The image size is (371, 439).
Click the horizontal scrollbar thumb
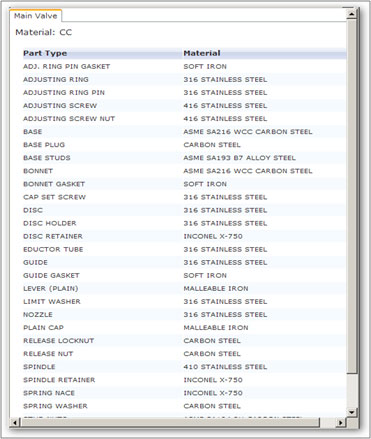[x=170, y=423]
